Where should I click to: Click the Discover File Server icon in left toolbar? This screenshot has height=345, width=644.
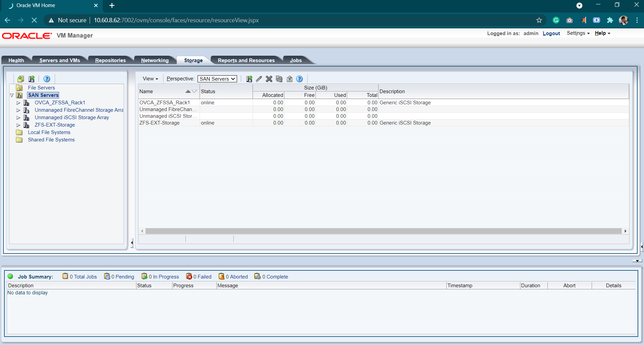(21, 79)
